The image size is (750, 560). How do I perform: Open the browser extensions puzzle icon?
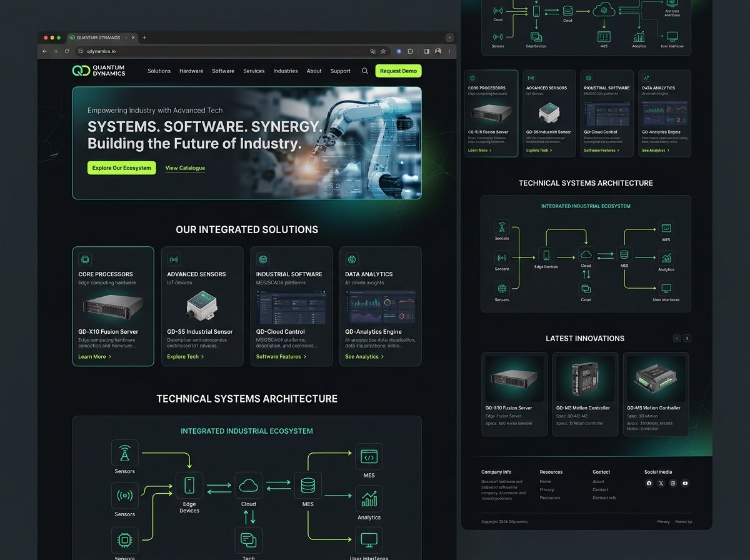tap(411, 51)
